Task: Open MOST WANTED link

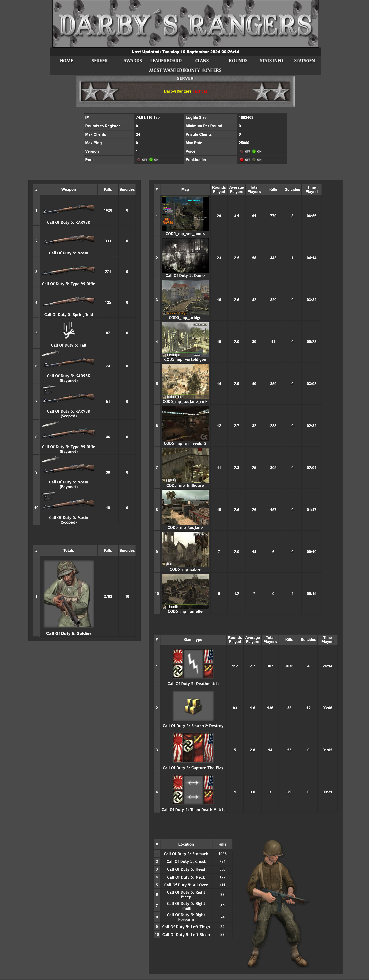Action: pos(166,70)
